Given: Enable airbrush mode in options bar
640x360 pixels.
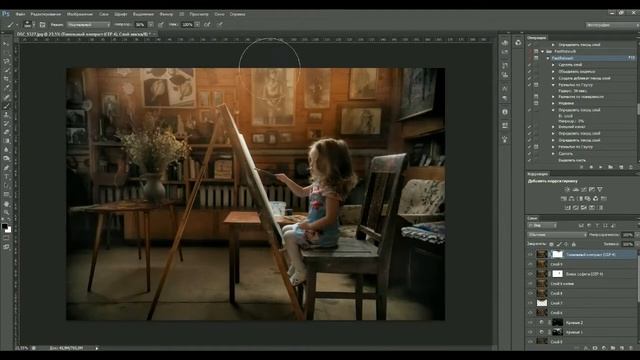Looking at the screenshot, I should [x=207, y=24].
